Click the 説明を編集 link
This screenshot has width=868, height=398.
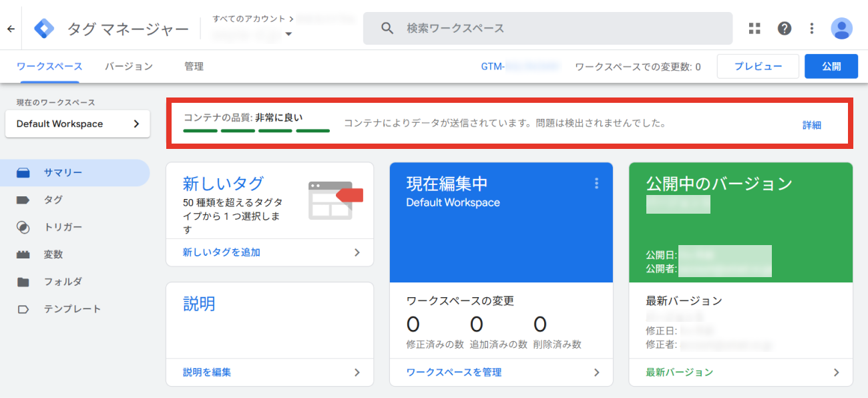click(x=207, y=373)
